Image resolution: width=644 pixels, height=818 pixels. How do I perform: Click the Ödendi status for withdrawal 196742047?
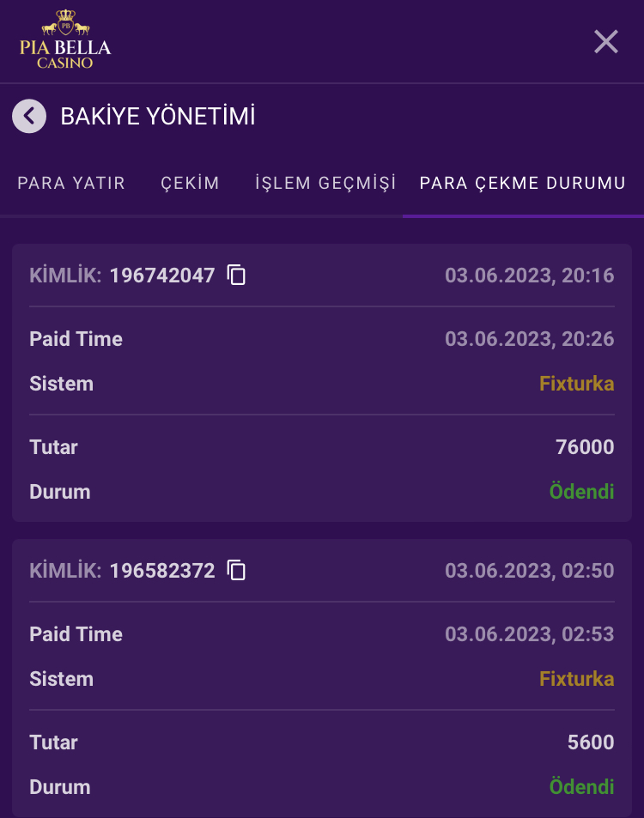tap(581, 492)
